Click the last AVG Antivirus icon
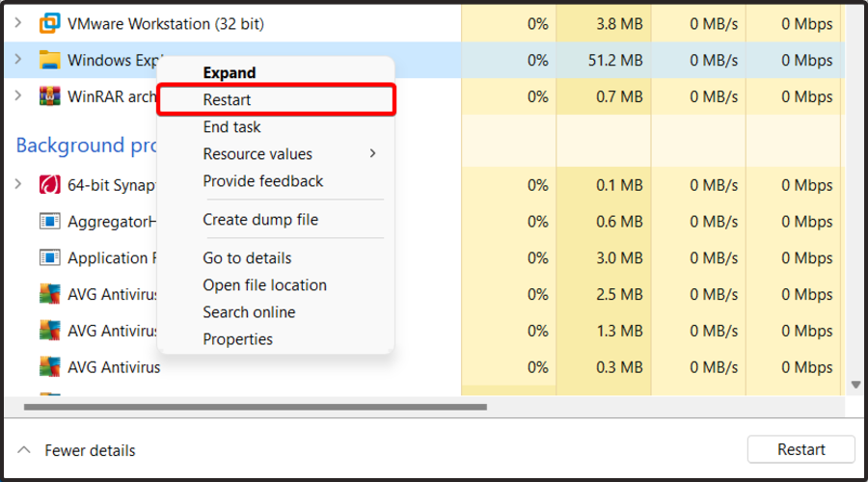This screenshot has height=482, width=868. point(49,367)
